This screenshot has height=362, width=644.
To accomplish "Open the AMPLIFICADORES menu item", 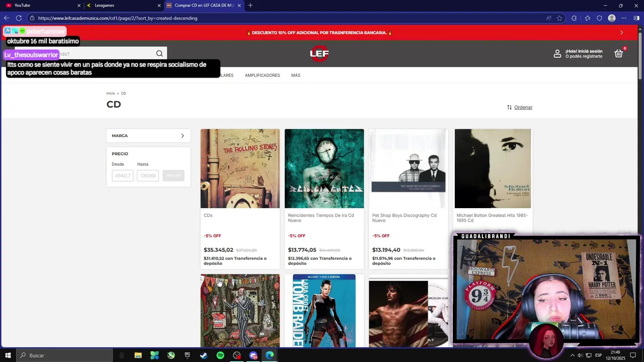I will point(262,75).
